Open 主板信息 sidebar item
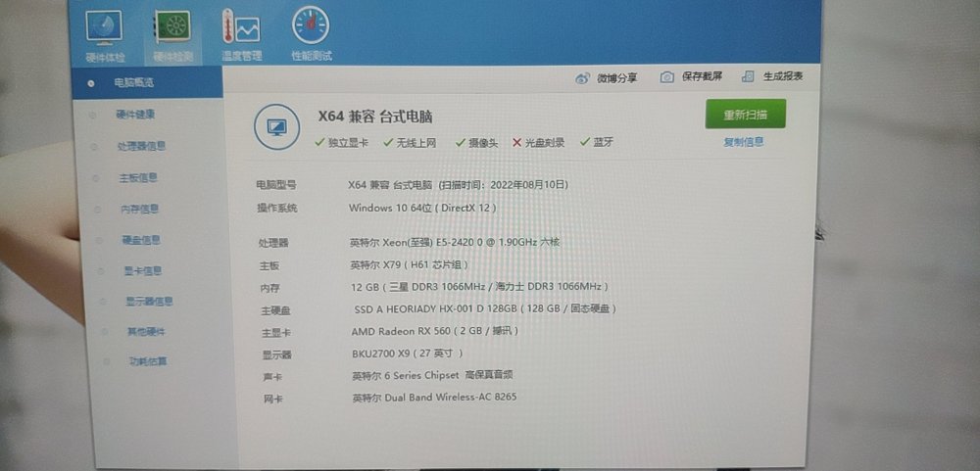The height and width of the screenshot is (471, 980). [x=138, y=178]
